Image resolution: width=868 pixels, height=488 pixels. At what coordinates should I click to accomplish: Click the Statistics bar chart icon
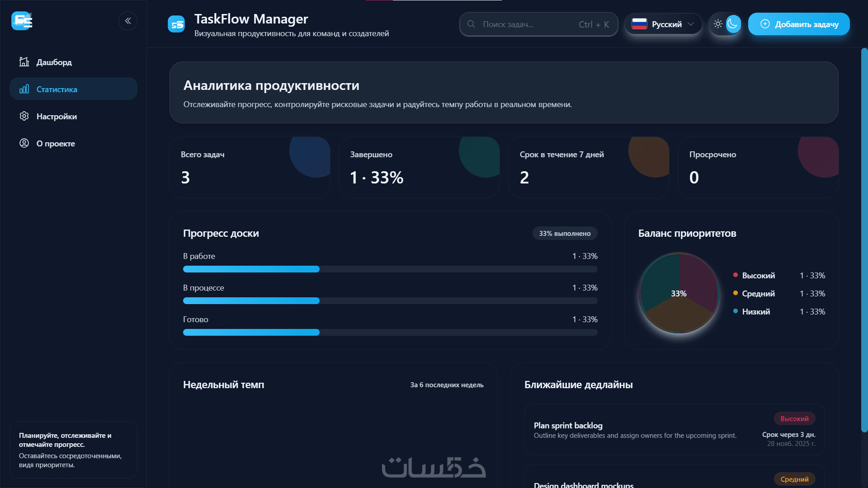coord(24,89)
